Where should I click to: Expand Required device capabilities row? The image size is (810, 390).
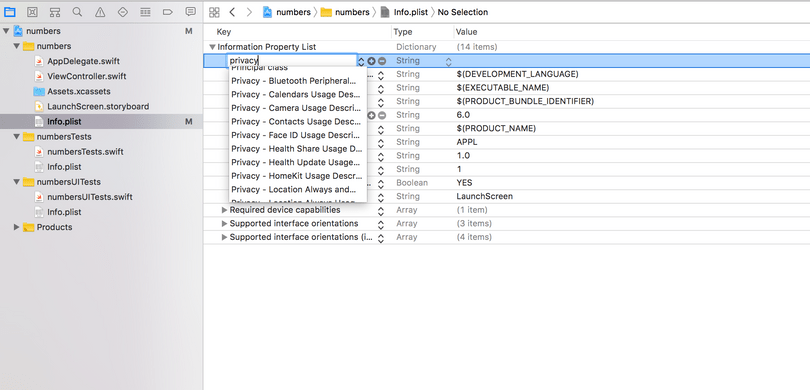224,210
